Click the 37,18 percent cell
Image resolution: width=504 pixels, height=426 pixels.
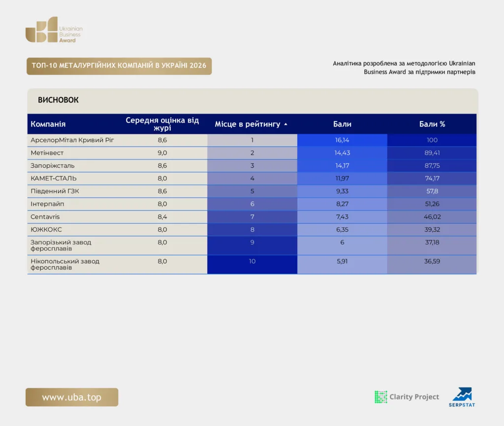pyautogui.click(x=432, y=245)
